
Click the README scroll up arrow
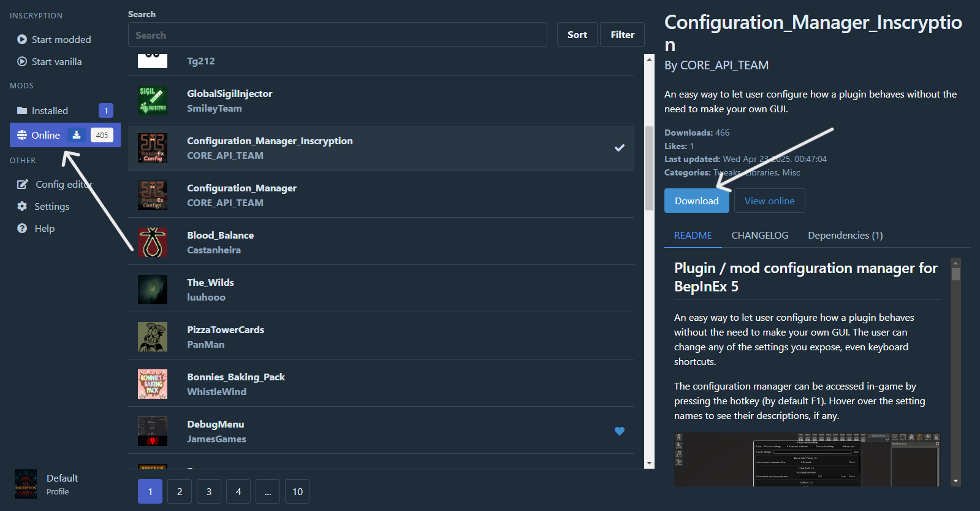point(955,263)
